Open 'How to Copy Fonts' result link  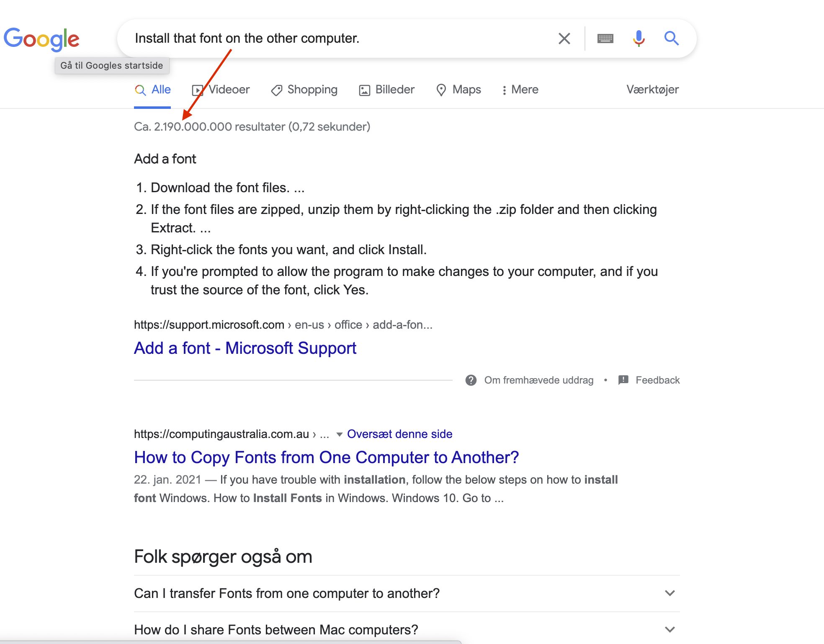(326, 457)
